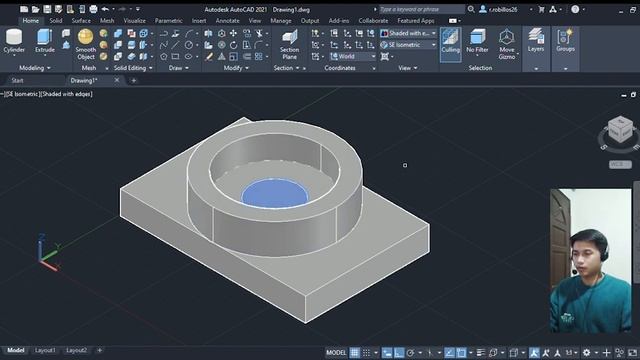
Task: Toggle dynamic input in status bar
Action: [387, 353]
